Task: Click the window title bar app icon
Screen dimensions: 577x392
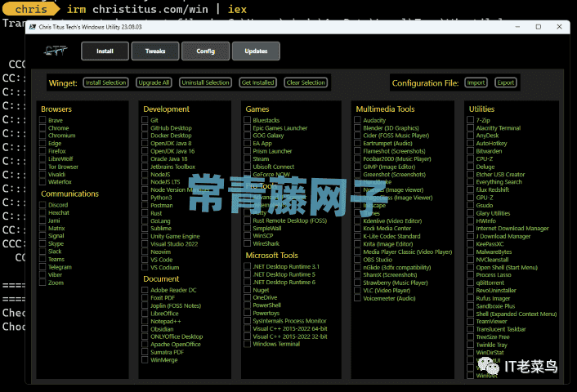Action: pyautogui.click(x=33, y=27)
